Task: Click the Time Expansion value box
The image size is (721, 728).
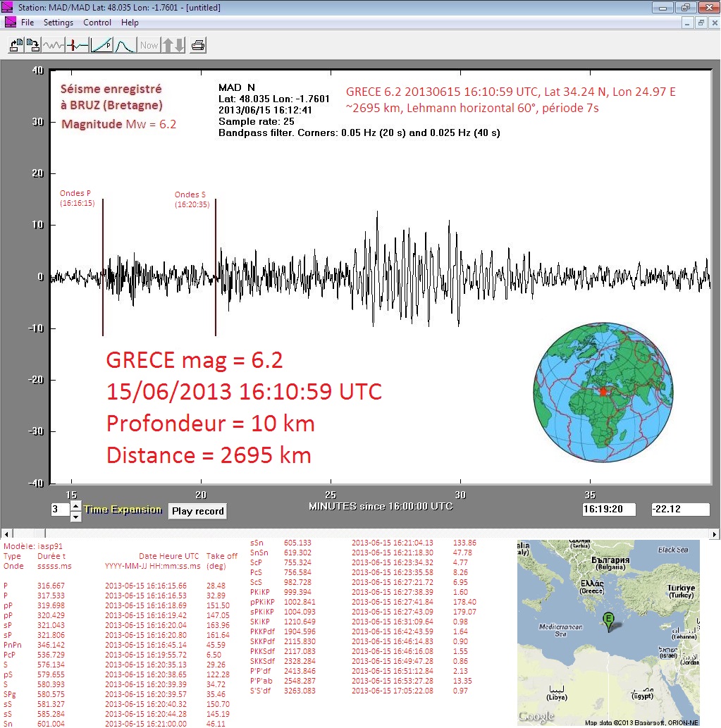Action: point(59,510)
